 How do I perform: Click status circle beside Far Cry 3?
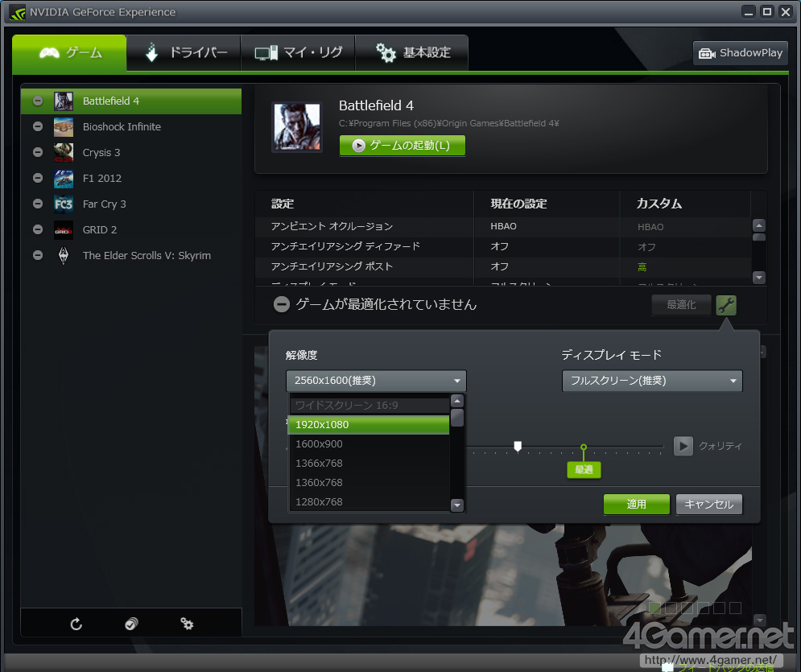(x=38, y=204)
